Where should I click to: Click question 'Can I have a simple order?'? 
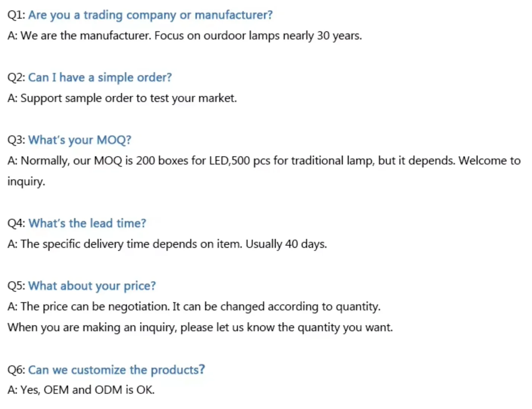[100, 77]
